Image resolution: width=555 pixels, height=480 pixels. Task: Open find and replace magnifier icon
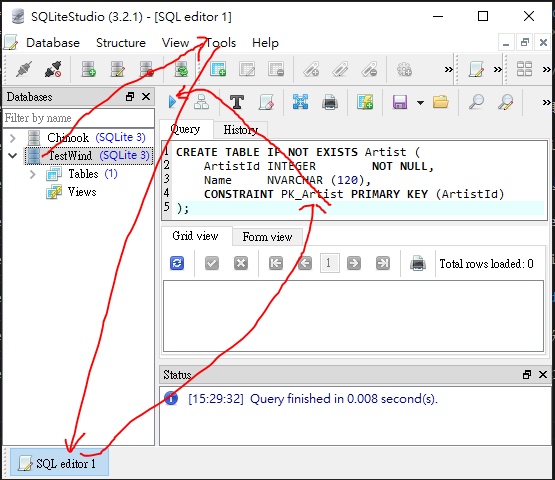pyautogui.click(x=505, y=102)
